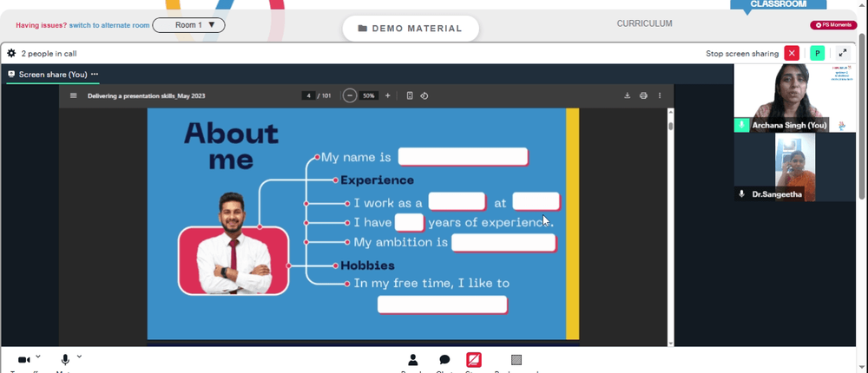
Task: Zoom out the PDF with minus icon
Action: (349, 95)
